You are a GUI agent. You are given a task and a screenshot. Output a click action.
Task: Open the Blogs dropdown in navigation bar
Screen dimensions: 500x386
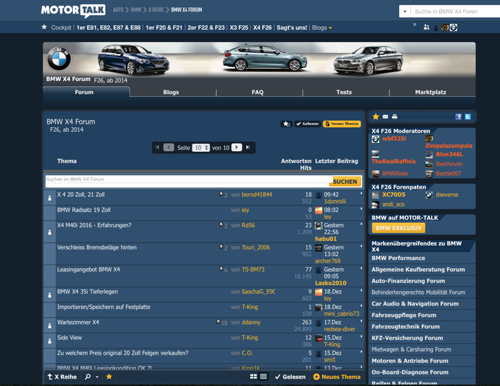[x=322, y=28]
